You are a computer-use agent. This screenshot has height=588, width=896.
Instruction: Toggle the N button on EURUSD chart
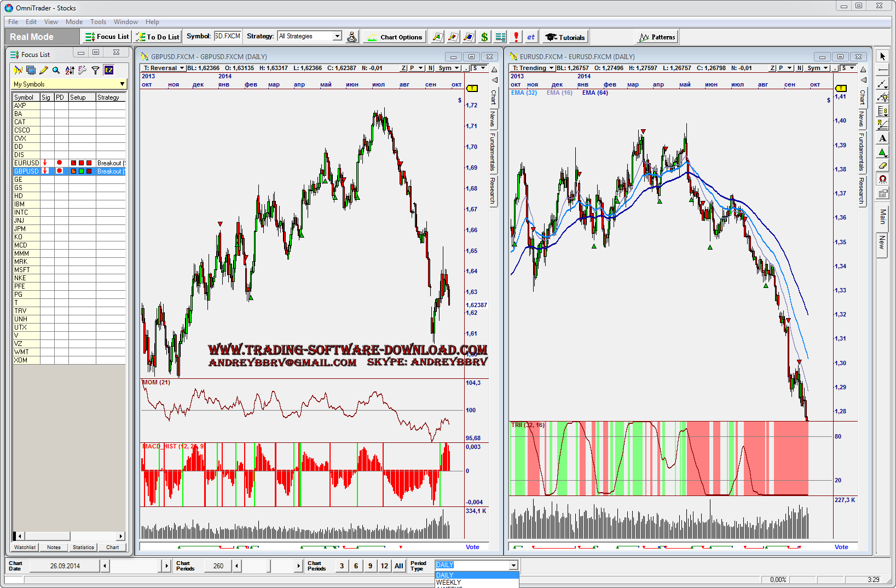tap(800, 68)
